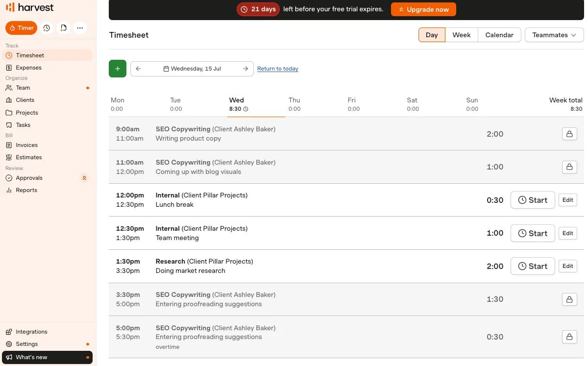
Task: Click Return to today link
Action: tap(278, 69)
